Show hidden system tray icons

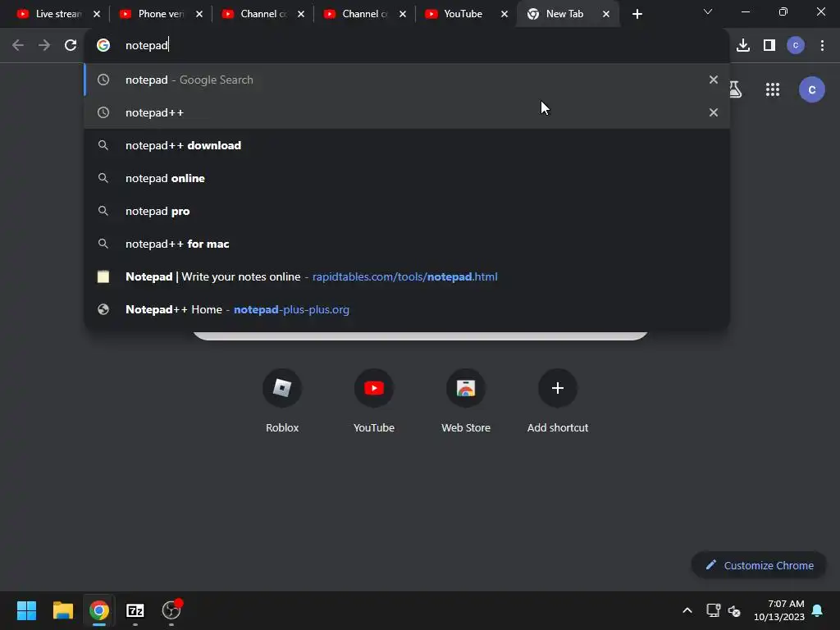[687, 610]
